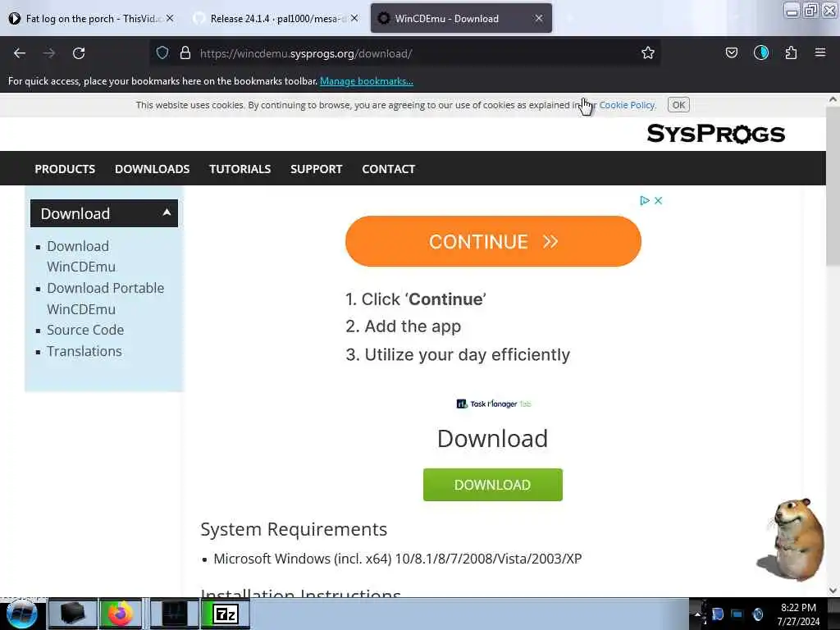Click the scrollbar down arrow
This screenshot has width=840, height=630.
833,591
